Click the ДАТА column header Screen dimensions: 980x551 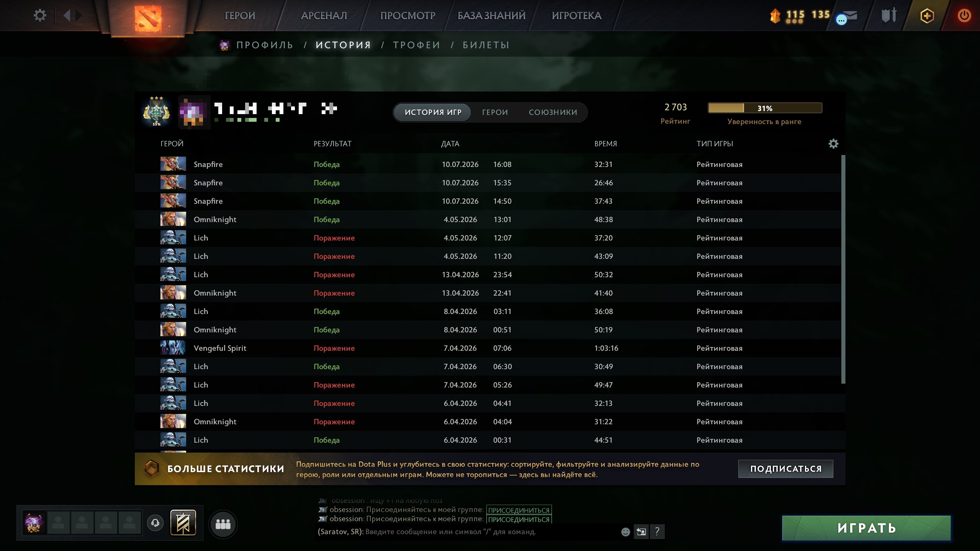450,144
